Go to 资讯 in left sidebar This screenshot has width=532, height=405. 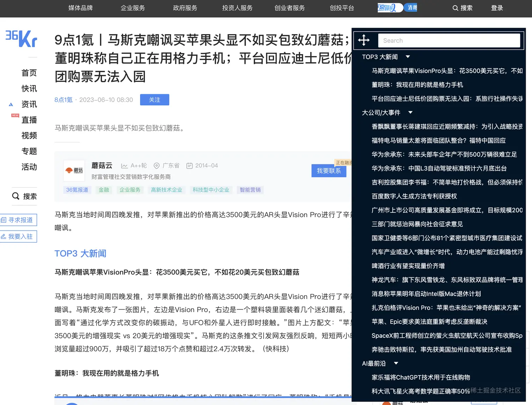click(29, 104)
